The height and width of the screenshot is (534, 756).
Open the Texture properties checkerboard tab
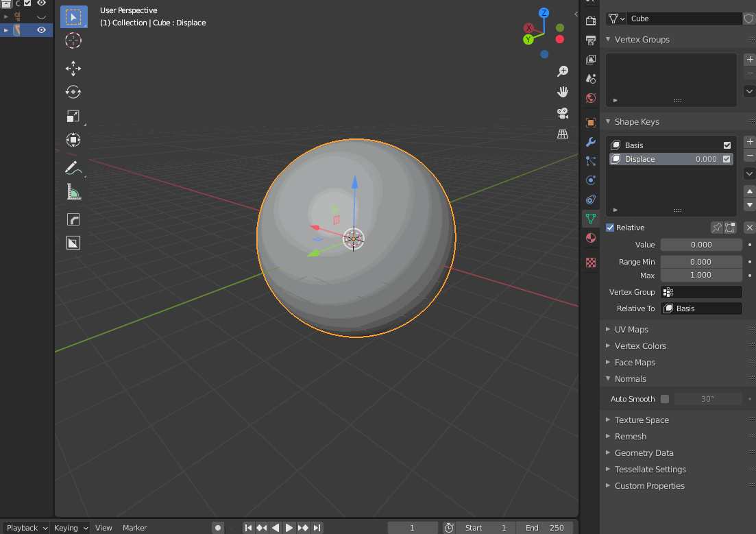[x=591, y=263]
